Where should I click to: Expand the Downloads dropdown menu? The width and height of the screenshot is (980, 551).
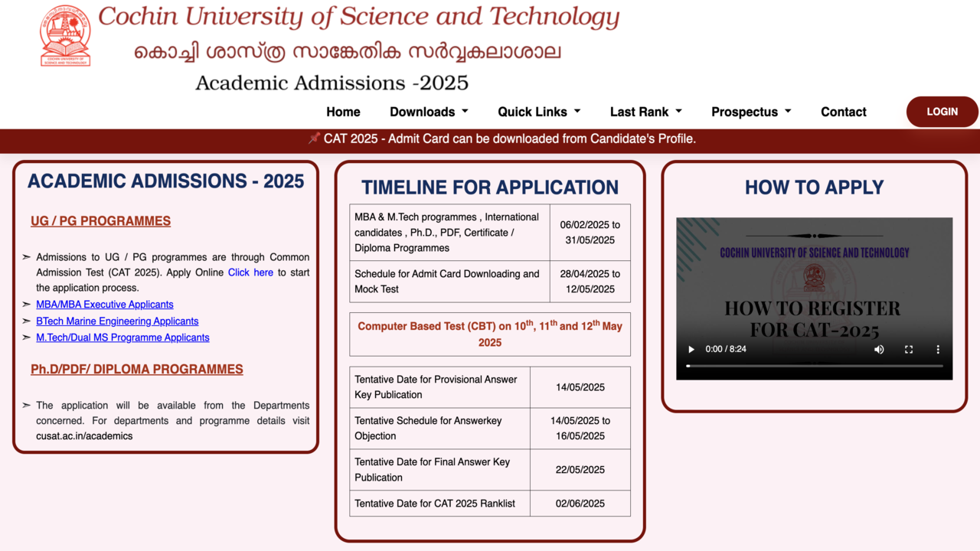[x=429, y=112]
